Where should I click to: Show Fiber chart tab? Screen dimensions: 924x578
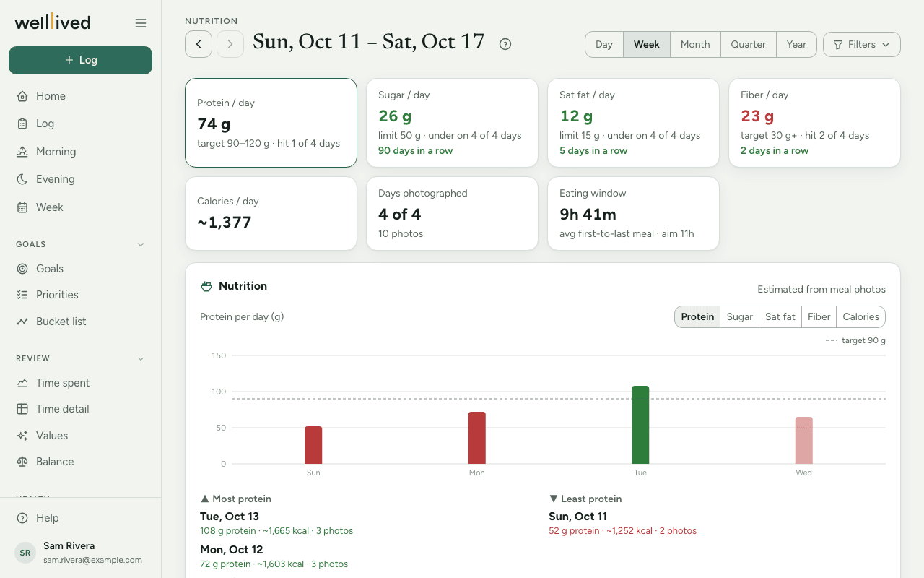(x=819, y=316)
